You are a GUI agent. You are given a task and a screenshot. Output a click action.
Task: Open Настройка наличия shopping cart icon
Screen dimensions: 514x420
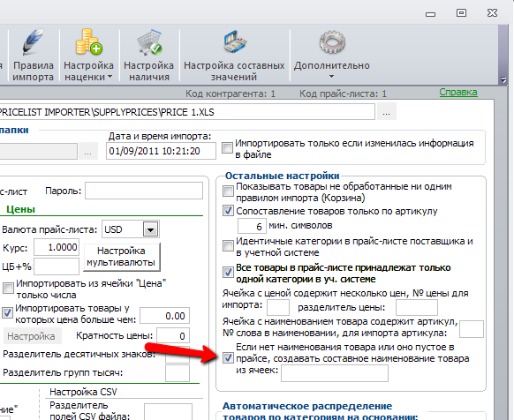pyautogui.click(x=149, y=42)
